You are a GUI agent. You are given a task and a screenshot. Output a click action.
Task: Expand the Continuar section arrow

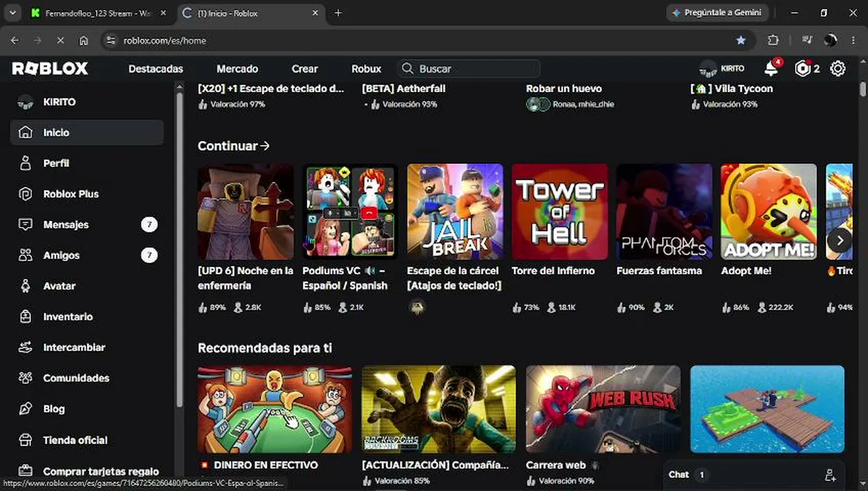point(265,146)
